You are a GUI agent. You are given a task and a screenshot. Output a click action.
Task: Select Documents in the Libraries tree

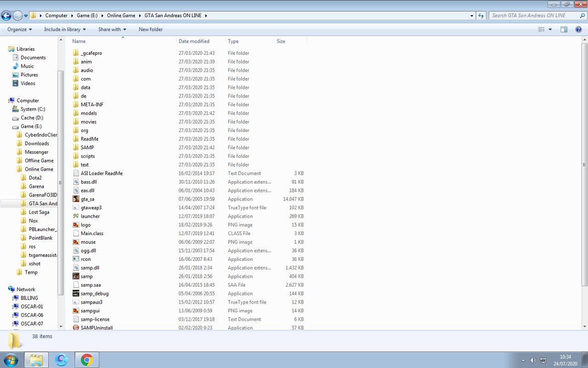coord(33,58)
